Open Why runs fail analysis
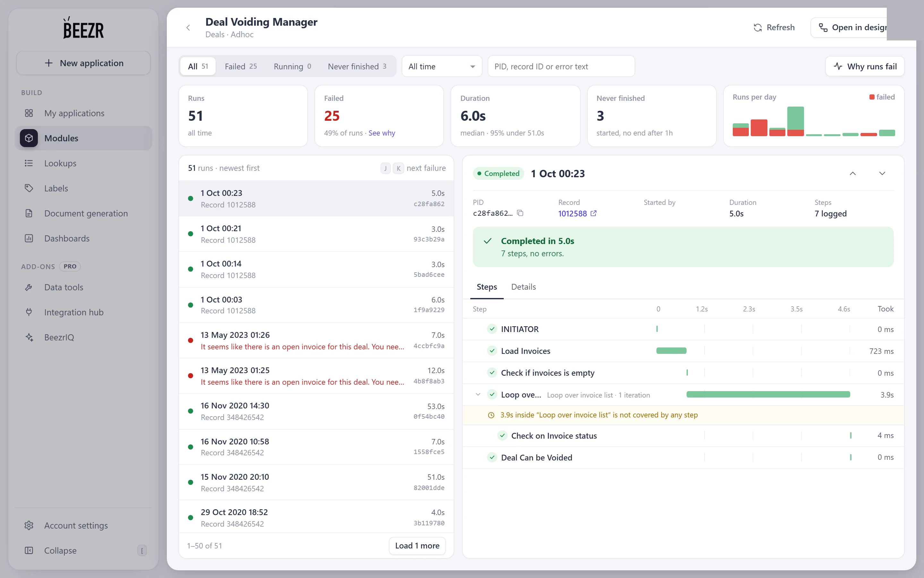924x578 pixels. click(865, 66)
